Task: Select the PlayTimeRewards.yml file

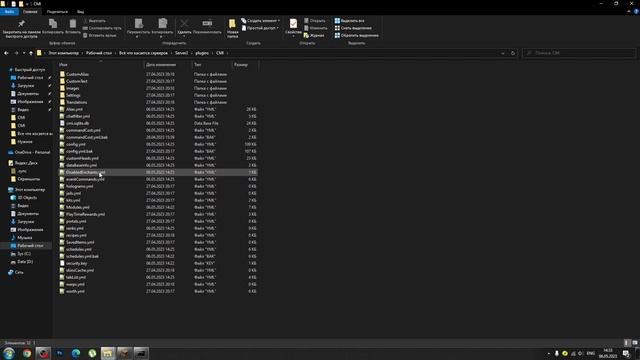Action: coord(85,214)
